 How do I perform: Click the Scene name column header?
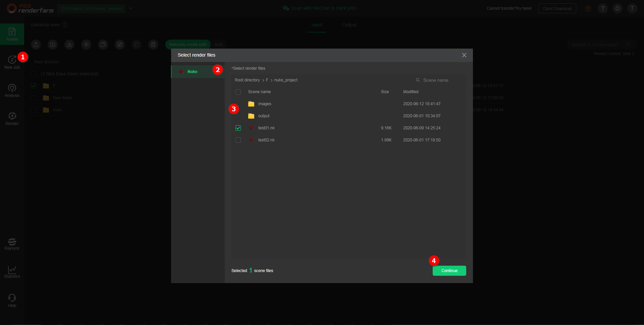(259, 92)
